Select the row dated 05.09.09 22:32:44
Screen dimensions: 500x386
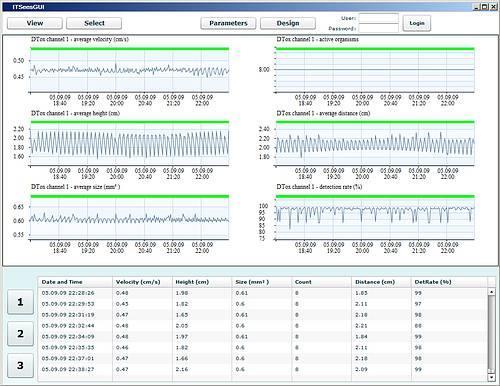(263, 326)
